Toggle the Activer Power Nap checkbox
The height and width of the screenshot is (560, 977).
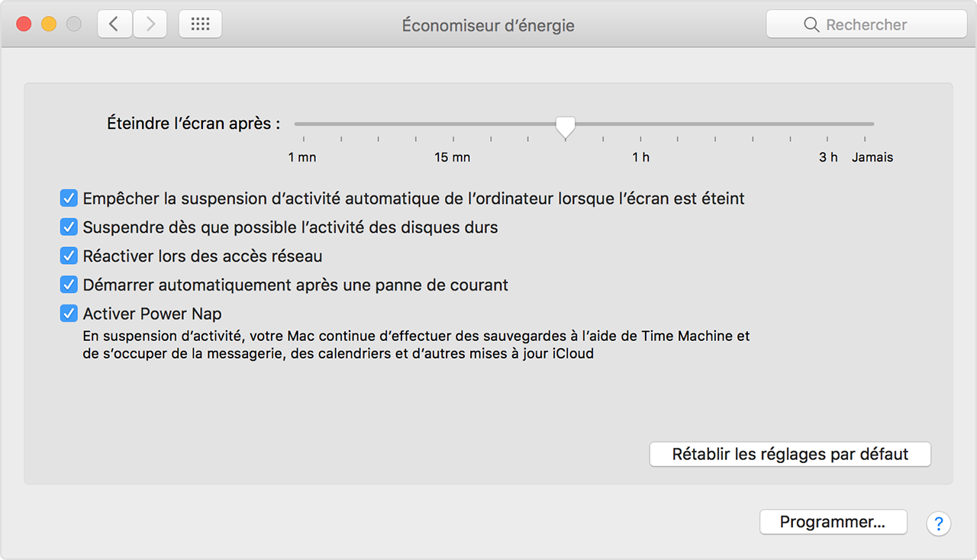coord(69,314)
